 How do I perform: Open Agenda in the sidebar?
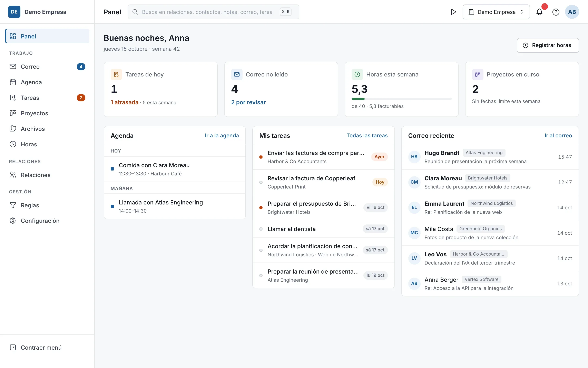pos(47,82)
